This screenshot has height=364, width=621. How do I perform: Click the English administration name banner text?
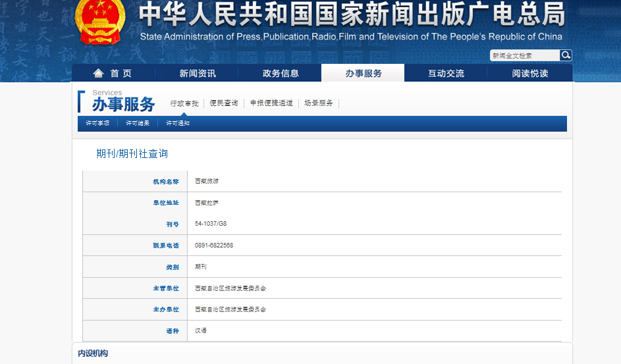pos(351,37)
